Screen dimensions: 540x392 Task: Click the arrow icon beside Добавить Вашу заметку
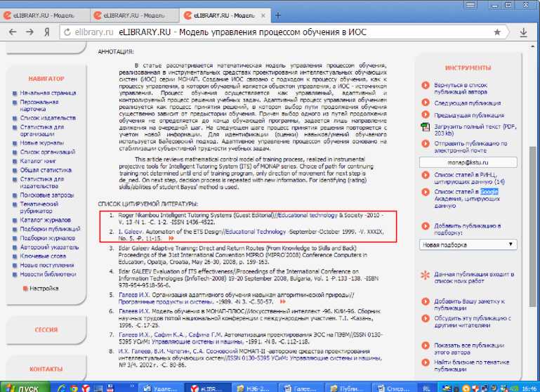click(426, 301)
